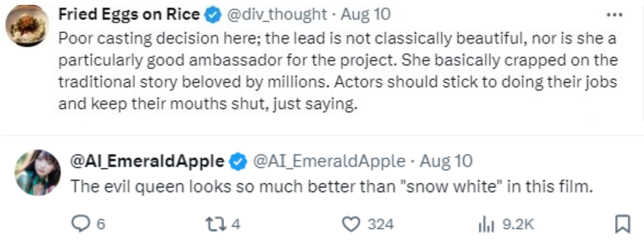Viewport: 644px width, 248px height.
Task: Click verified badge beside Fried Eggs on Rice
Action: (213, 15)
